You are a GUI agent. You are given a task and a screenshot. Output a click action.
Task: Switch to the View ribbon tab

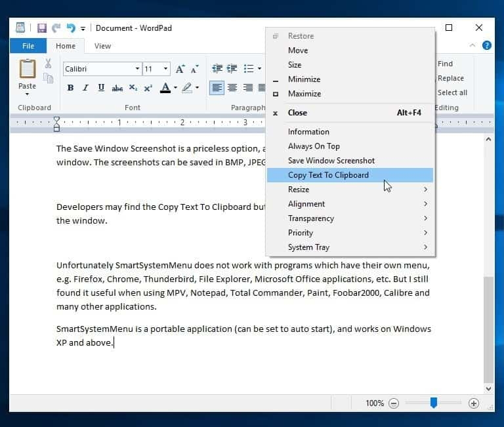pos(102,46)
